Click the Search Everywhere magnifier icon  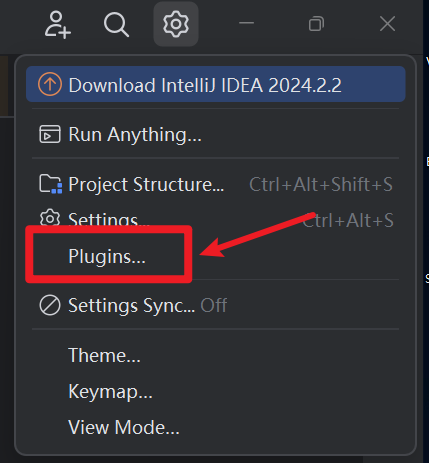[x=116, y=24]
